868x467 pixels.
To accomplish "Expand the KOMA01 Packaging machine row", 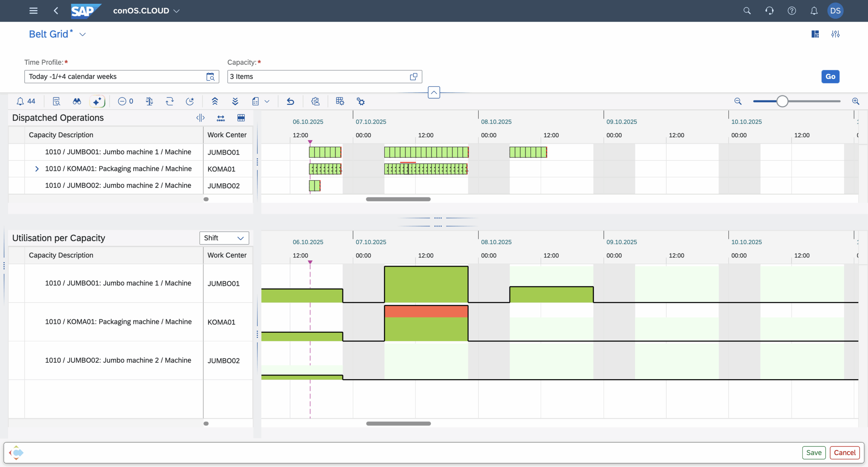I will 37,169.
